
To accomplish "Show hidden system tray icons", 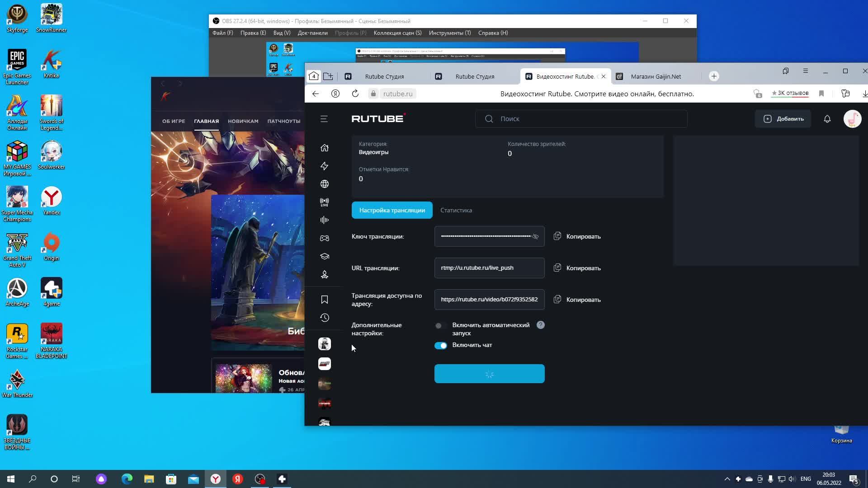I will [727, 479].
